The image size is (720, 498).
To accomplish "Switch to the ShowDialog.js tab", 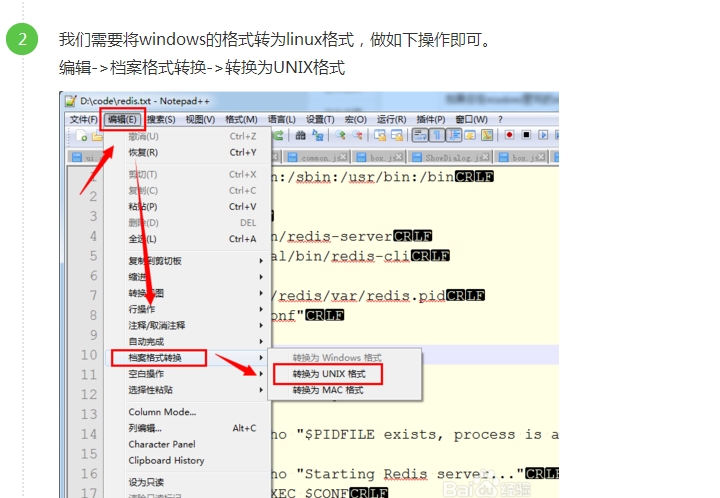I will [452, 157].
